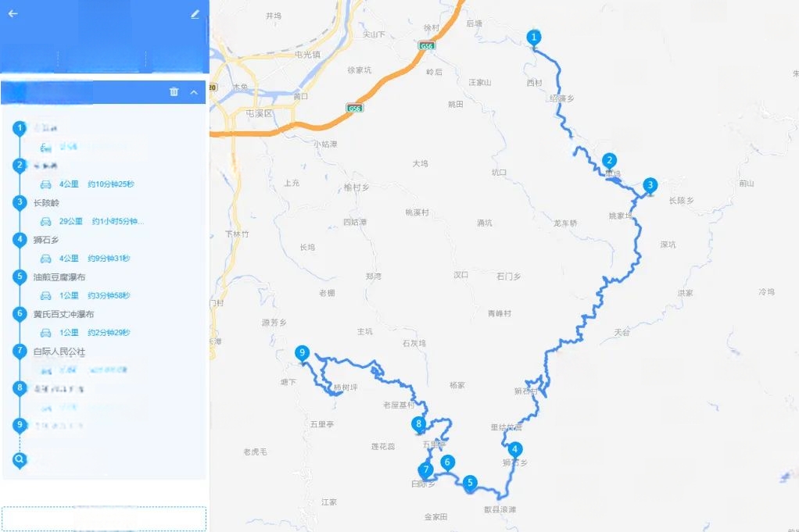This screenshot has width=799, height=532.
Task: Select map marker 3 near 长陔乡
Action: (x=650, y=187)
